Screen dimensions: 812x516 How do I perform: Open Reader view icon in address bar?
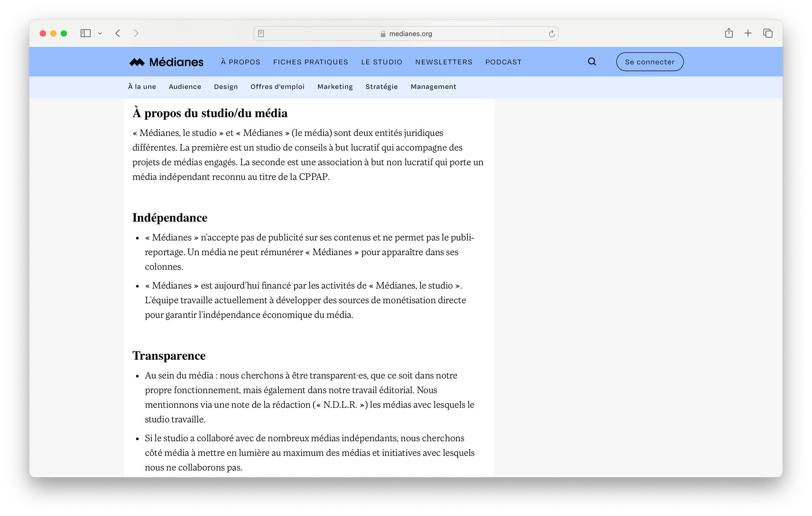261,34
